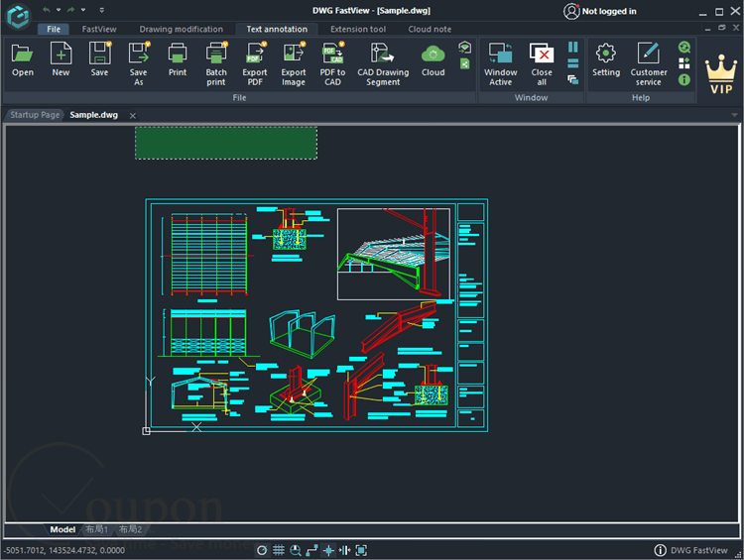Switch to the Startup Page tab
Viewport: 744px width, 560px height.
[x=35, y=115]
